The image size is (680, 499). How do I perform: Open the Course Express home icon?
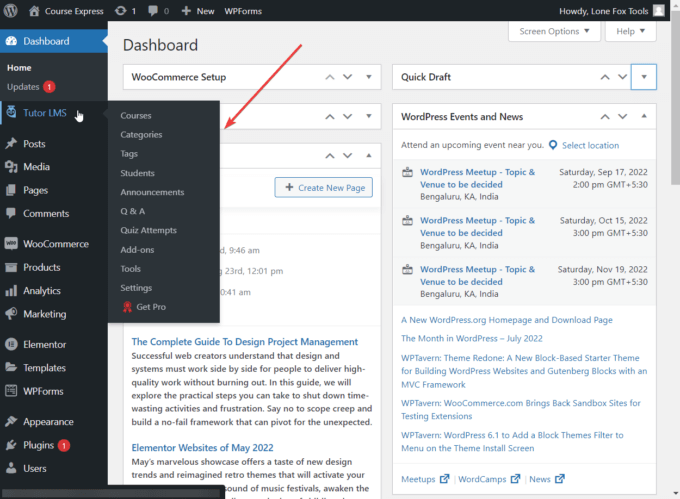tap(34, 11)
